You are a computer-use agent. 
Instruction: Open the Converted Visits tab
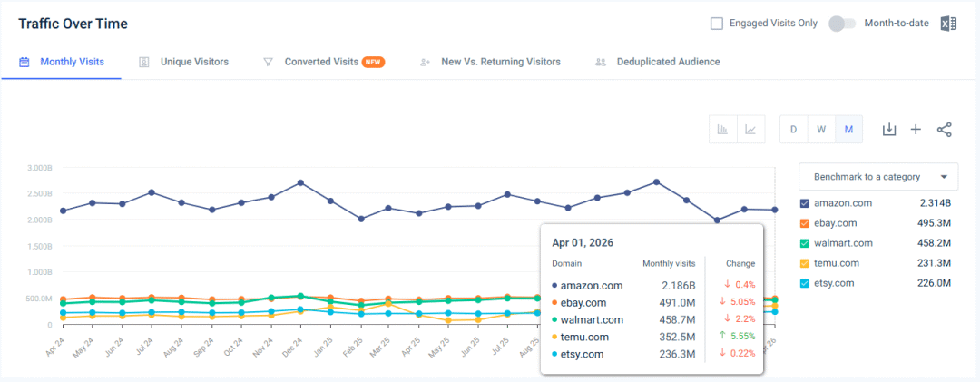point(324,62)
